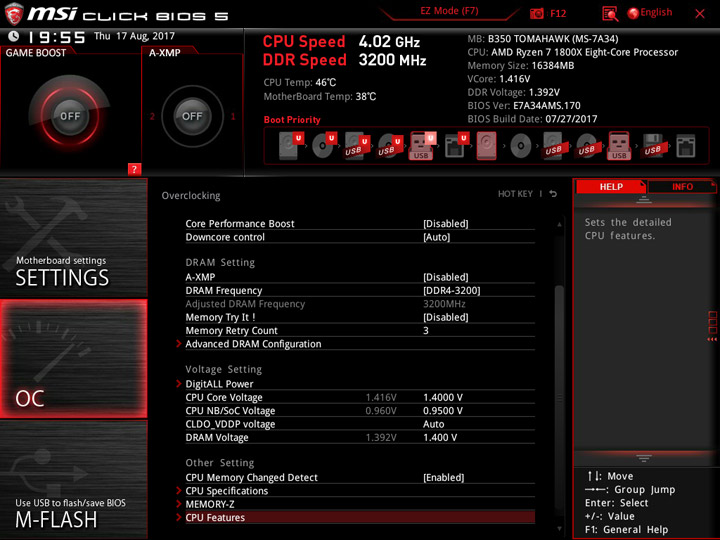Click the Adjusted DRAM Frequency 3200MHz row
Viewport: 720px width, 540px height.
pos(360,304)
